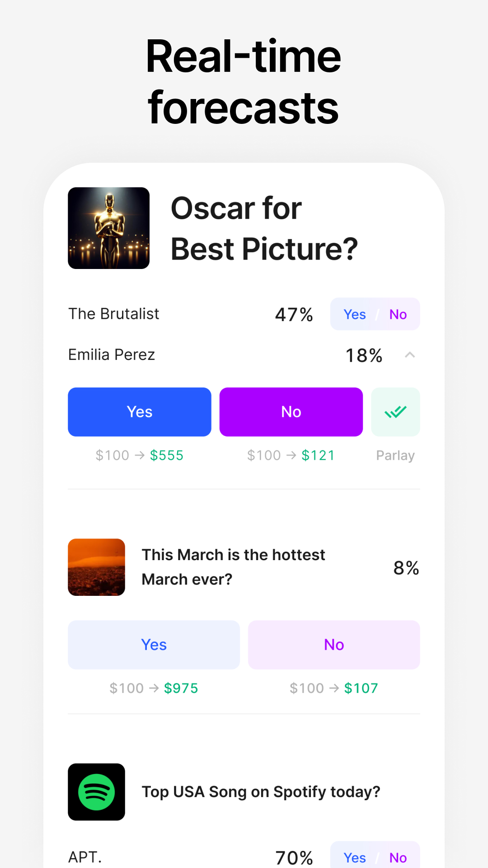Screen dimensions: 488x868
Task: Tap the APT. option label
Action: (x=85, y=857)
